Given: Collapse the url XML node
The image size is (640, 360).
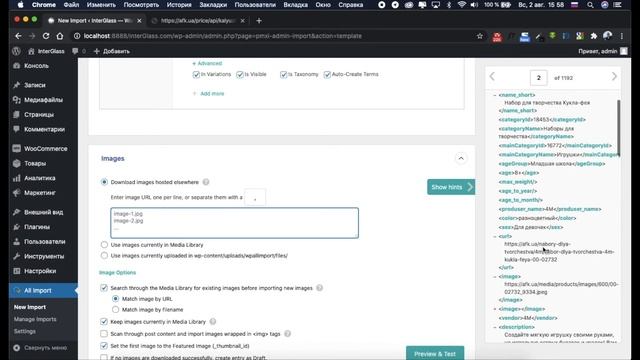Looking at the screenshot, I should click(495, 236).
